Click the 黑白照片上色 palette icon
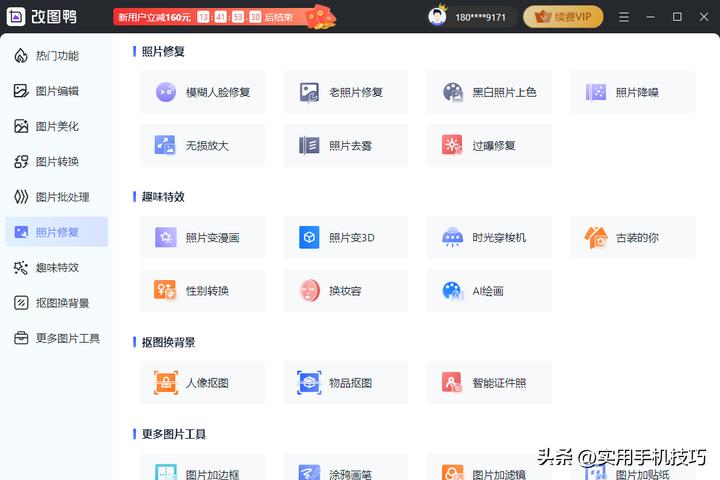720x480 pixels. pos(453,92)
